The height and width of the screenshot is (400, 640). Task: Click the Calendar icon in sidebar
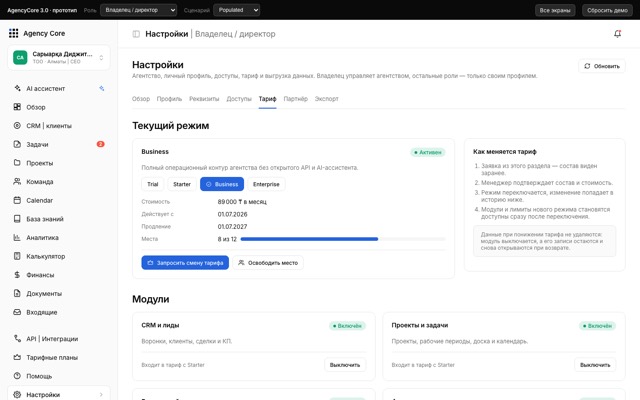point(17,200)
